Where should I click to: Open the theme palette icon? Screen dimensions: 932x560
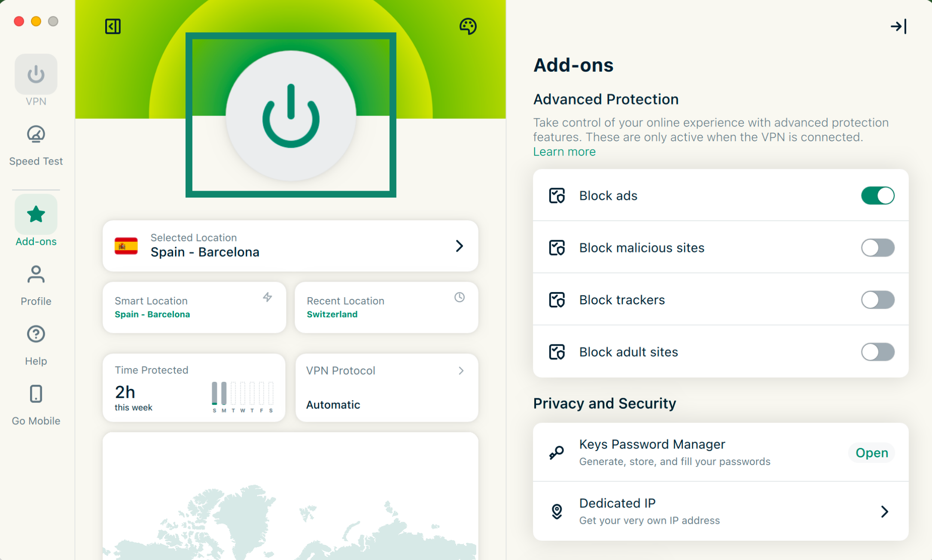[x=468, y=27]
